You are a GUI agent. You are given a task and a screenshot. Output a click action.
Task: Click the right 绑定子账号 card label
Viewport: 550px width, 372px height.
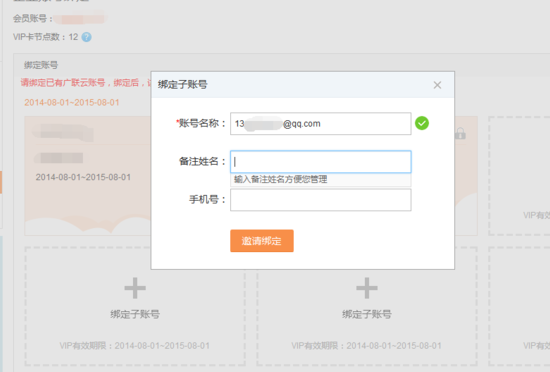pyautogui.click(x=367, y=314)
